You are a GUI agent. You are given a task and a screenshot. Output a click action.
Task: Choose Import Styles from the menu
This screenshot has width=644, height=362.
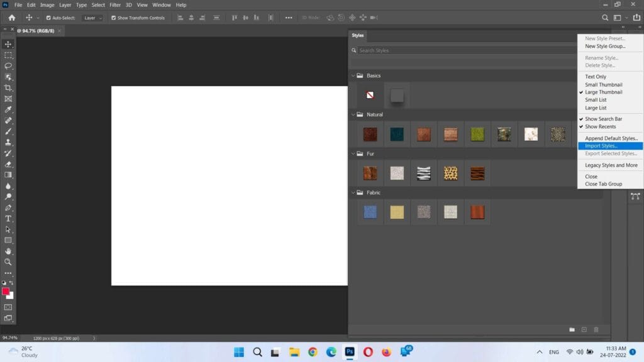point(601,146)
